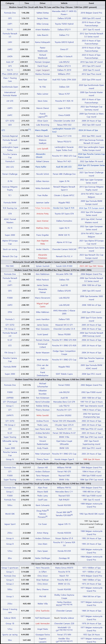Click the Euroformula Open category
Screen dimensions: 106x644
[x=10, y=87]
